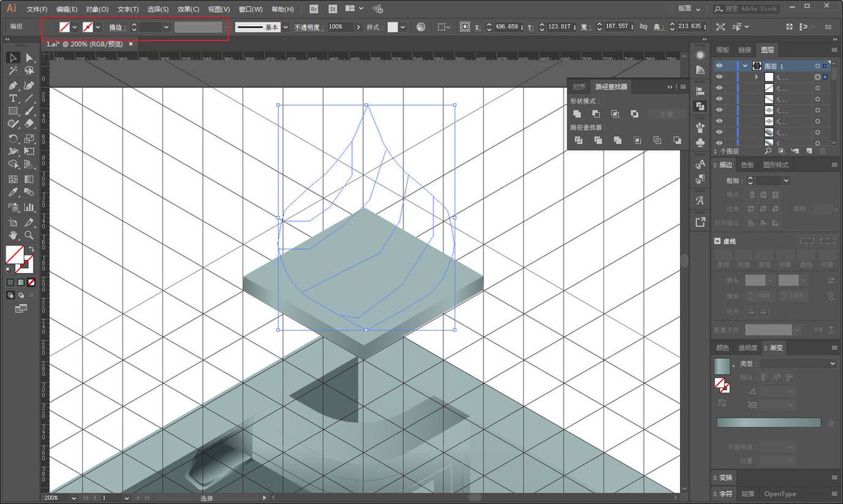Collapse the 图层 1 layer tree
The image size is (843, 504).
click(x=745, y=65)
